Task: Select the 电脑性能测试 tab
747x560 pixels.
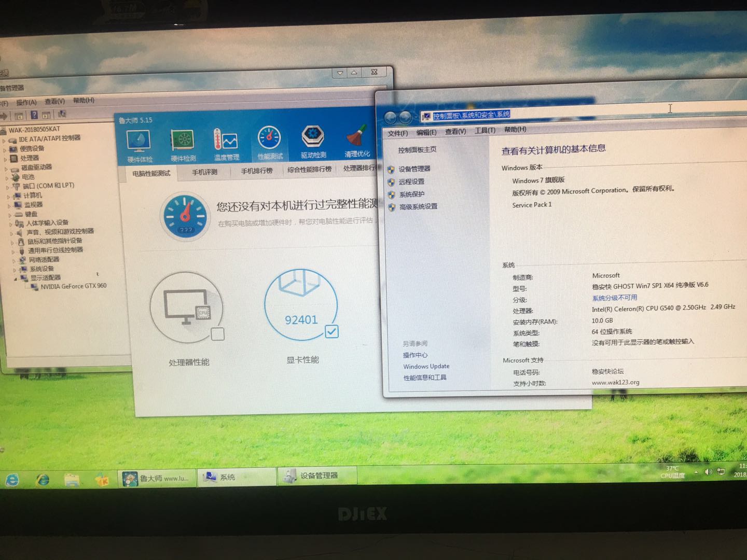Action: (151, 174)
